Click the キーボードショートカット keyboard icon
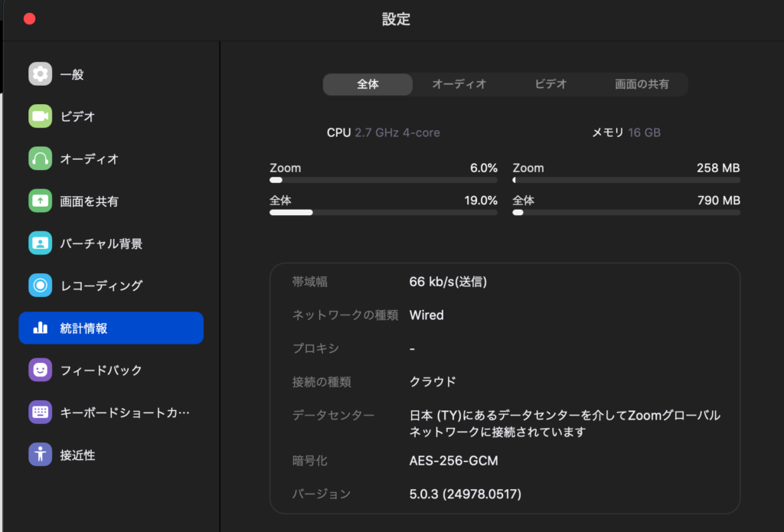 pyautogui.click(x=40, y=412)
